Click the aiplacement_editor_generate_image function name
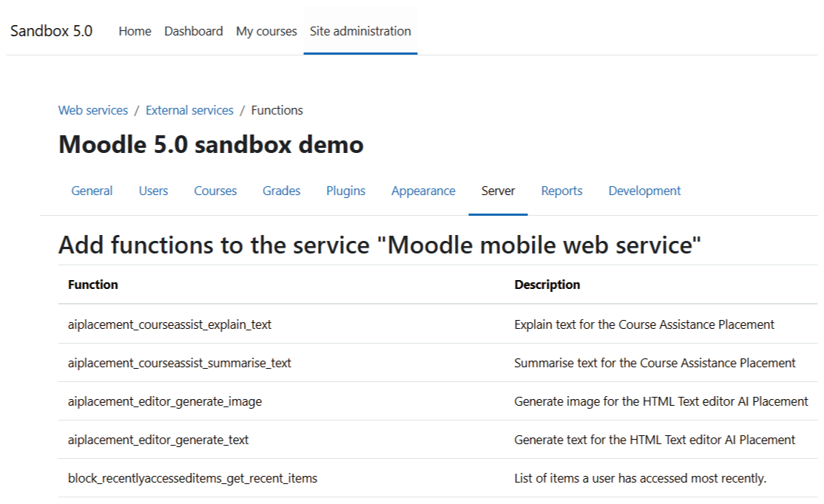Viewport: 824px width, 504px height. 165,401
